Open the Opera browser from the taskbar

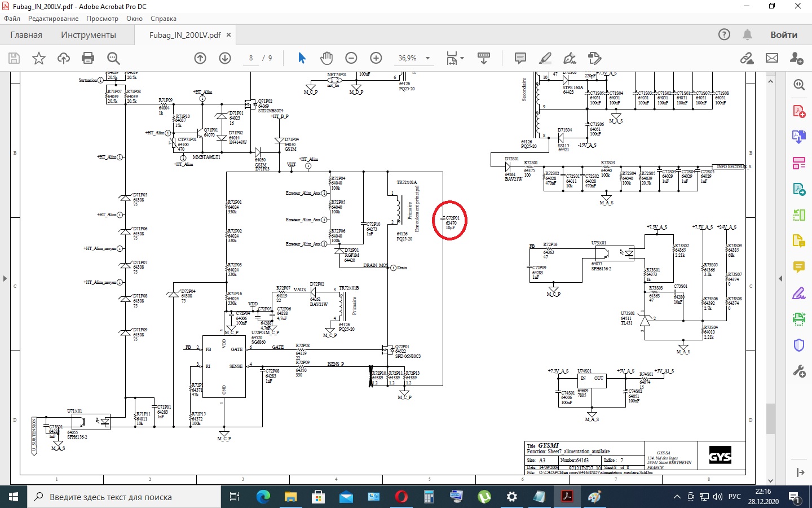(401, 497)
